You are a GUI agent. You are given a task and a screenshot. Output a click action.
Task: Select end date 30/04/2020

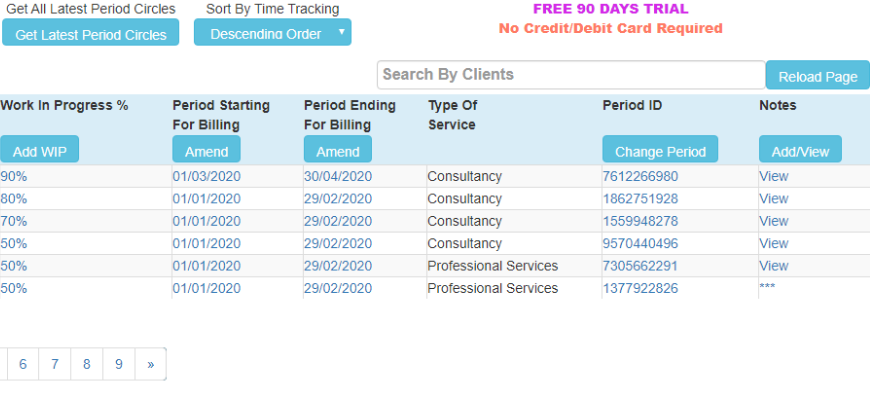338,176
